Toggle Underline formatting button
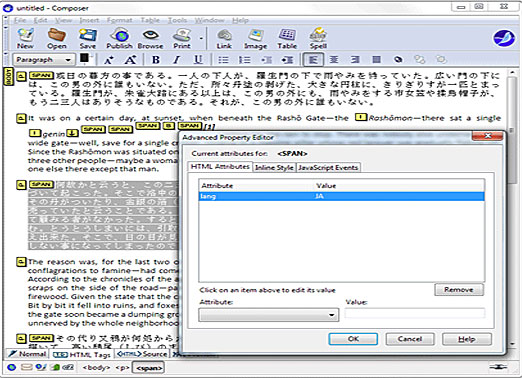522x378 pixels. click(x=198, y=60)
